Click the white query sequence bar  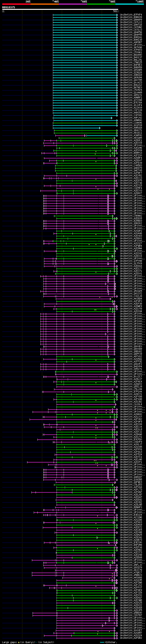[x=60, y=9]
